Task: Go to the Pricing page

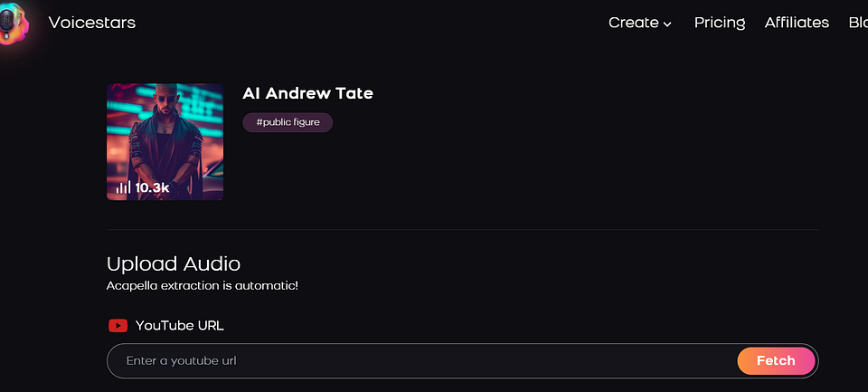Action: coord(720,23)
